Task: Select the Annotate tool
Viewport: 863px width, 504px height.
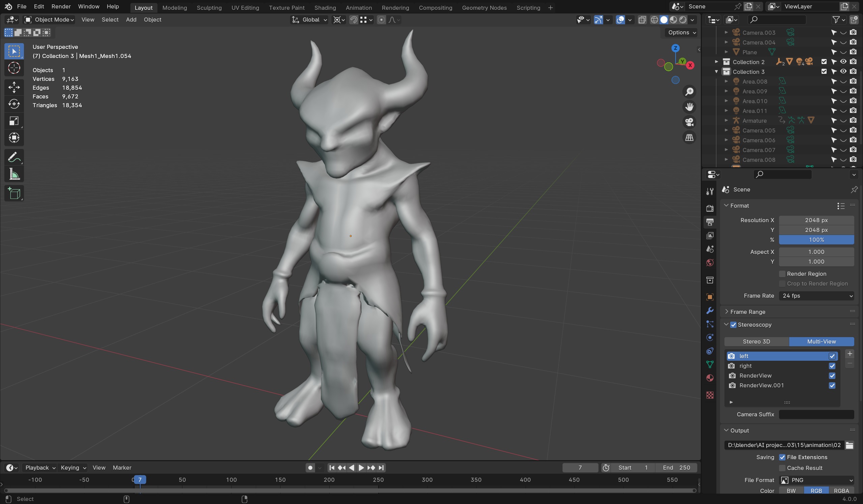Action: tap(14, 157)
